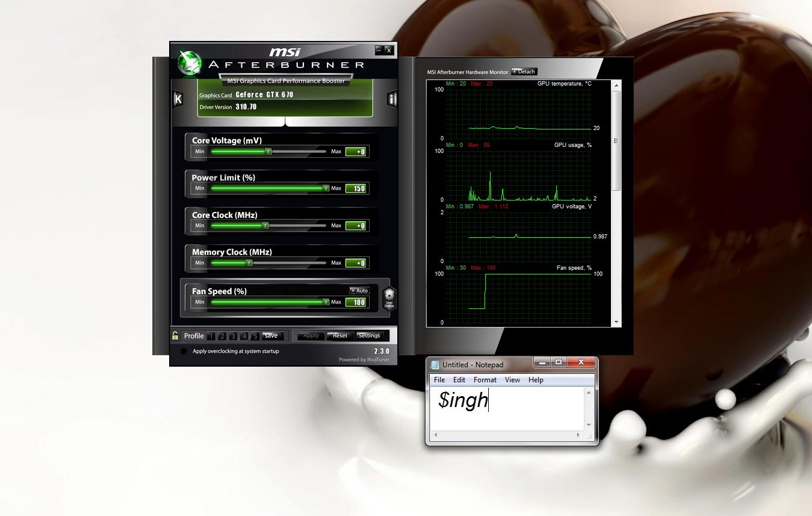Click the Notepad title bar icon

coord(435,364)
